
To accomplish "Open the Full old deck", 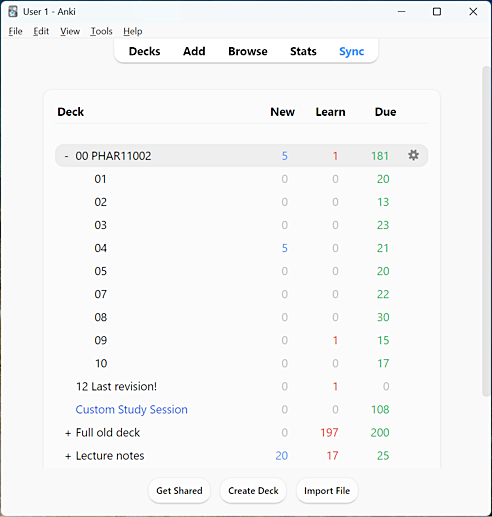I will click(108, 433).
